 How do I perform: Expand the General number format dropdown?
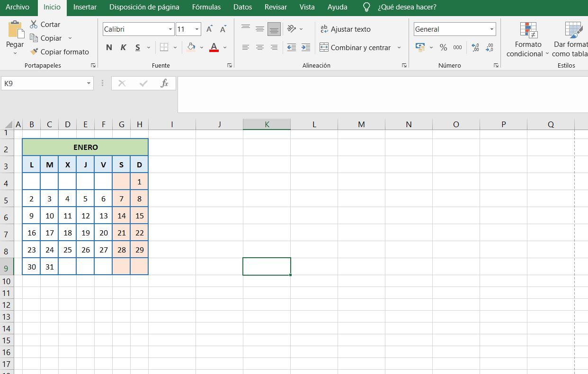pyautogui.click(x=492, y=29)
